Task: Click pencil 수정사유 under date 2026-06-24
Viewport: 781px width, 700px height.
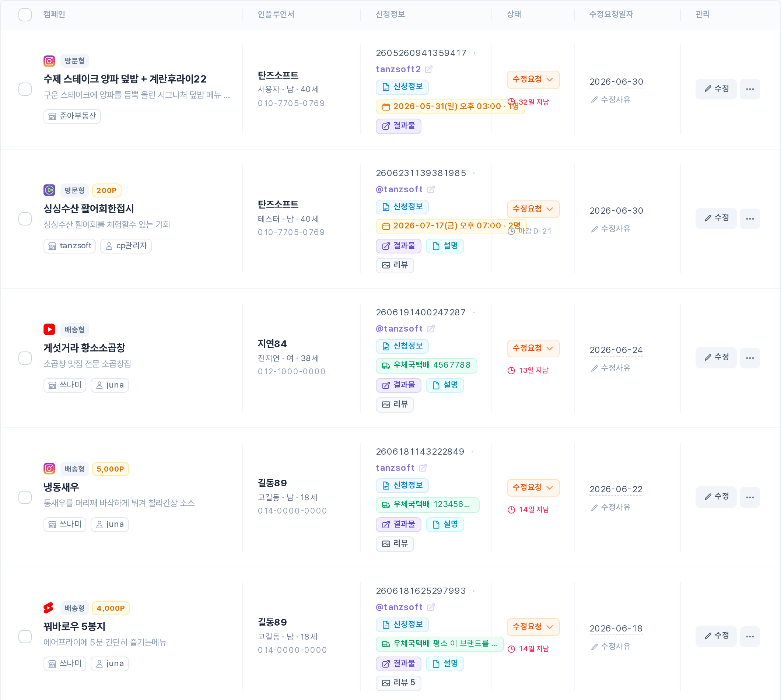Action: (x=611, y=368)
